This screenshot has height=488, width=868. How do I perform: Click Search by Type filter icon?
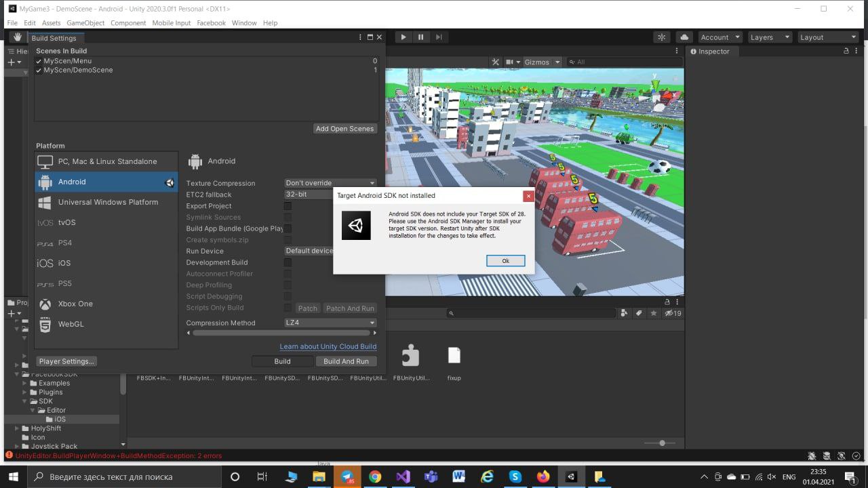[624, 313]
